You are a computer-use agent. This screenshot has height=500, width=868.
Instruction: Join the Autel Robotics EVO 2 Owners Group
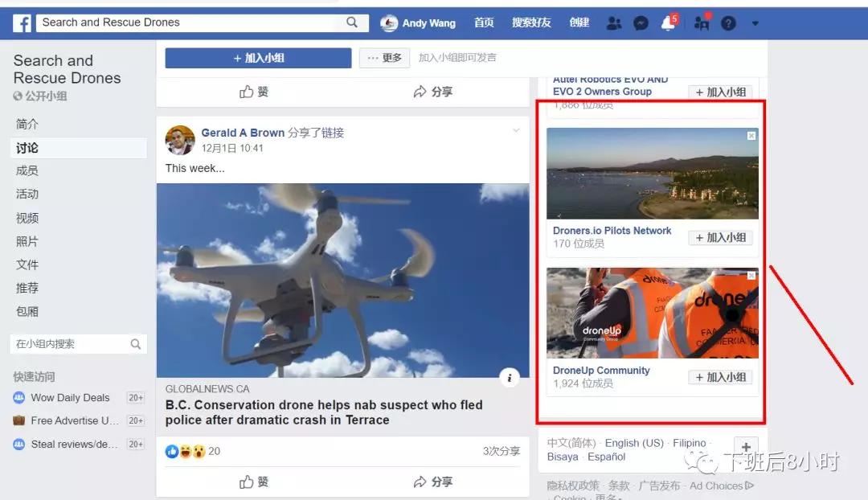click(720, 92)
